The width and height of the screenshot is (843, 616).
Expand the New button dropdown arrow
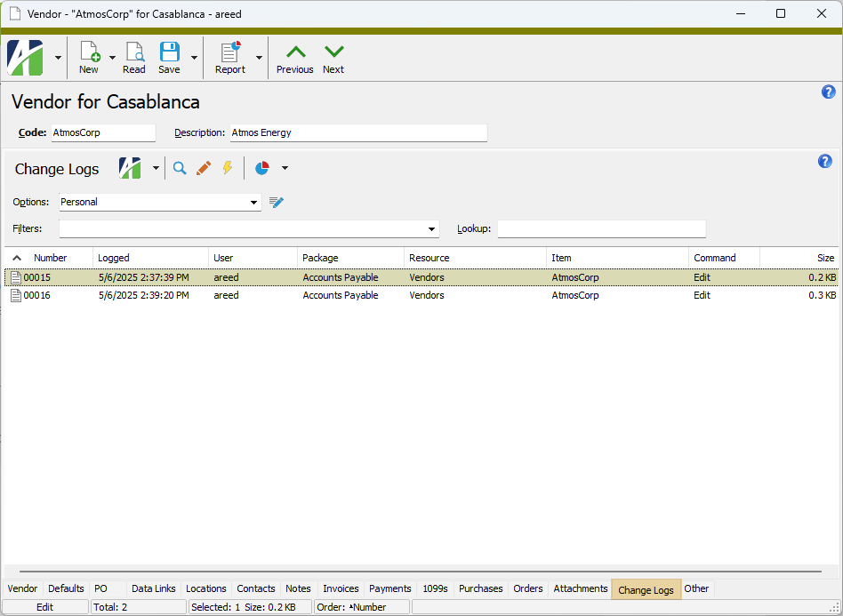pos(112,58)
